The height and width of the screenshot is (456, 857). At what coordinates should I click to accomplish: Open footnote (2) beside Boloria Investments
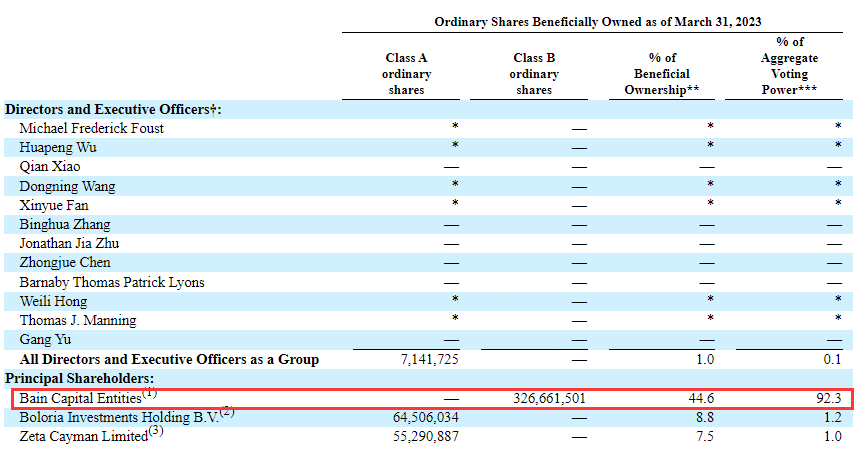pos(227,412)
